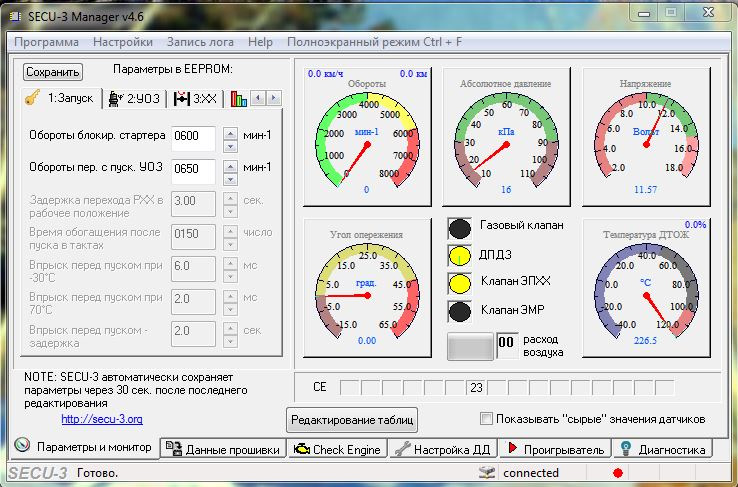
Task: Click the Газовый клапан indicator lamp
Action: point(459,229)
